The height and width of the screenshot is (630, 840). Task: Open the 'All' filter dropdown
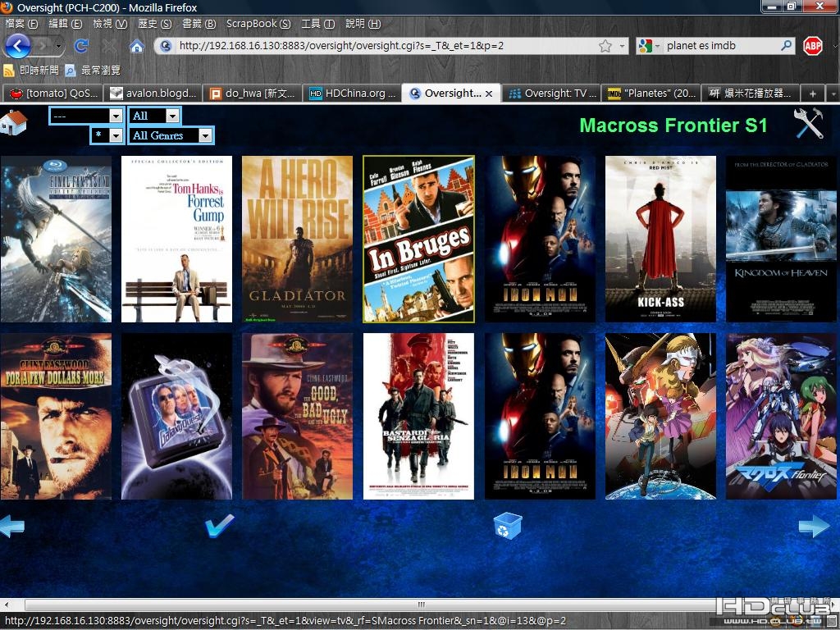point(154,116)
